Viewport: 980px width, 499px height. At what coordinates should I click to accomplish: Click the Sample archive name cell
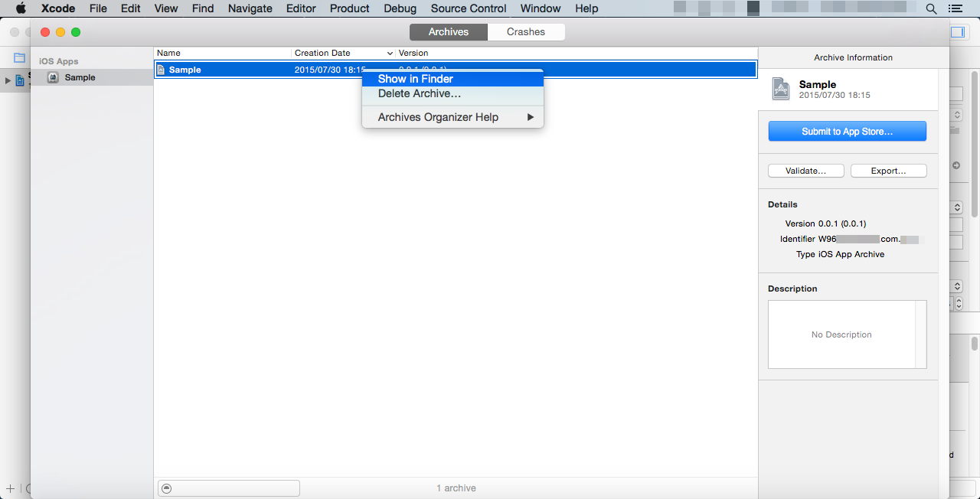point(185,70)
